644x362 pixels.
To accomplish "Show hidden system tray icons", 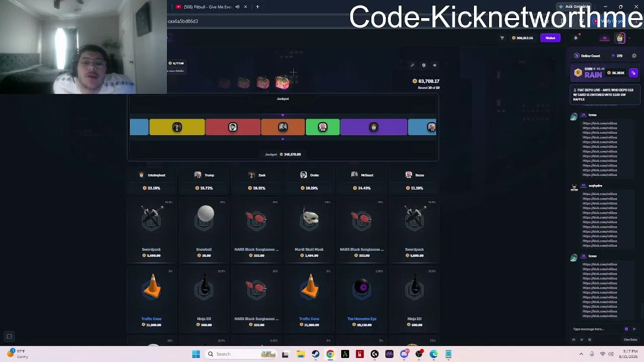I will tap(581, 354).
